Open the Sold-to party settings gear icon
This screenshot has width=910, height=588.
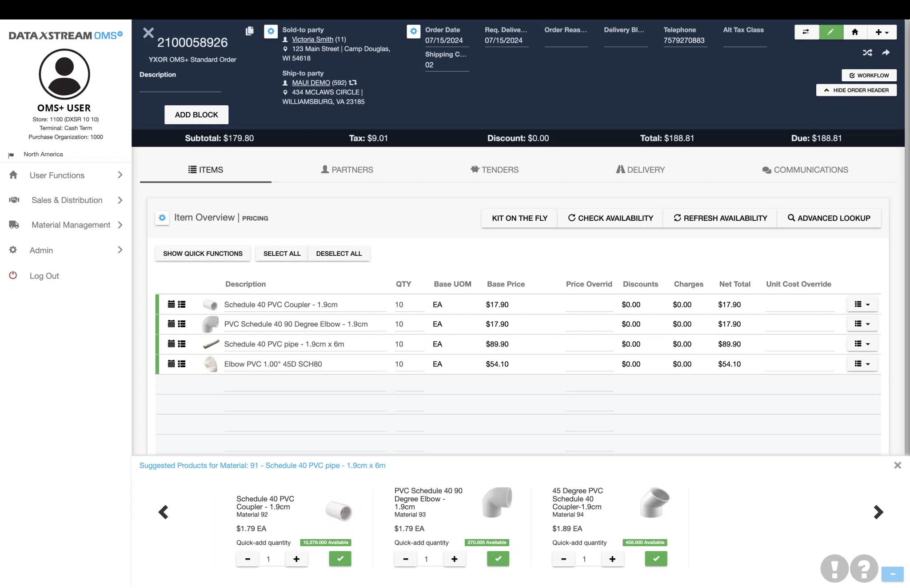tap(271, 32)
